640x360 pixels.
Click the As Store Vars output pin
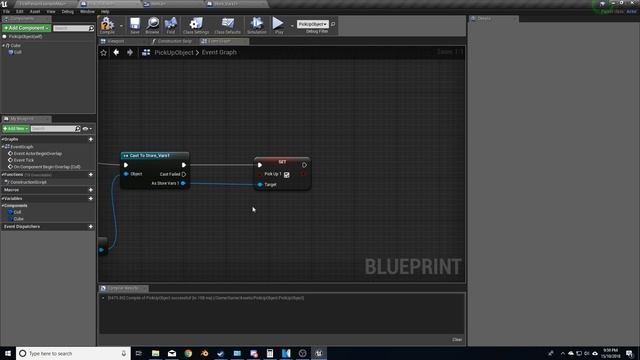coord(183,183)
